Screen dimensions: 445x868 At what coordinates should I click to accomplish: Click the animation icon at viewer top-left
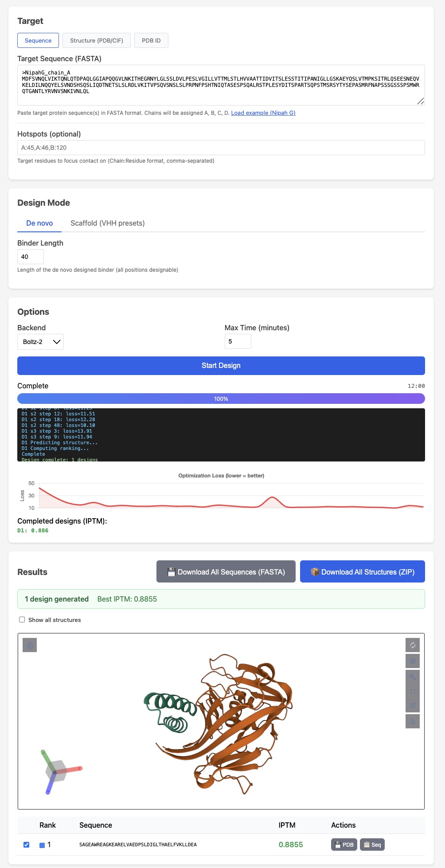click(x=30, y=645)
